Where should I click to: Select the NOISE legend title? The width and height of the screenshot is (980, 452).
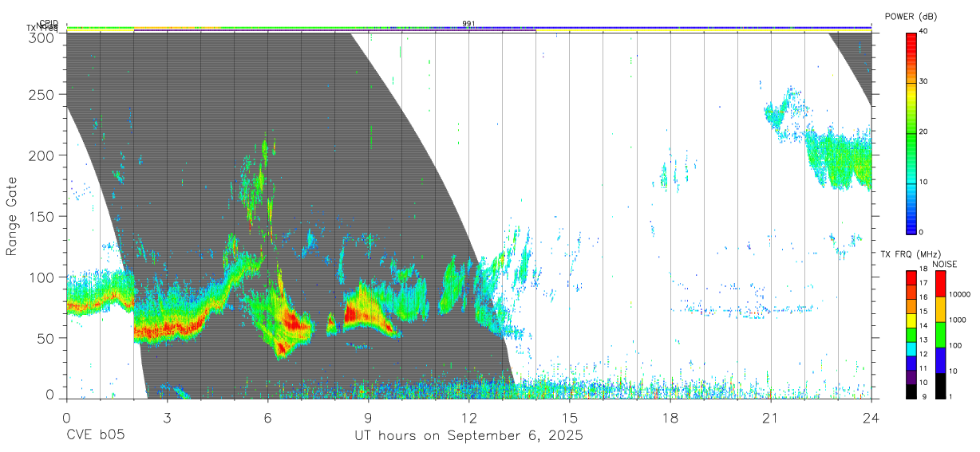(946, 264)
